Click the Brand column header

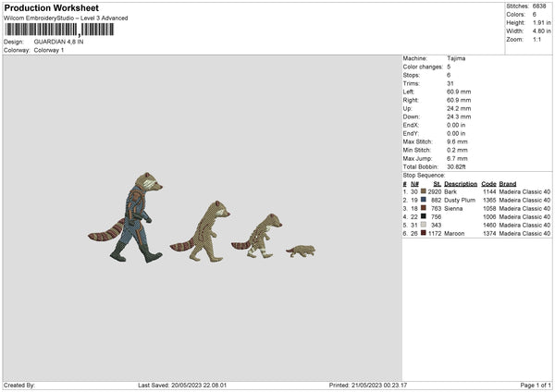508,184
